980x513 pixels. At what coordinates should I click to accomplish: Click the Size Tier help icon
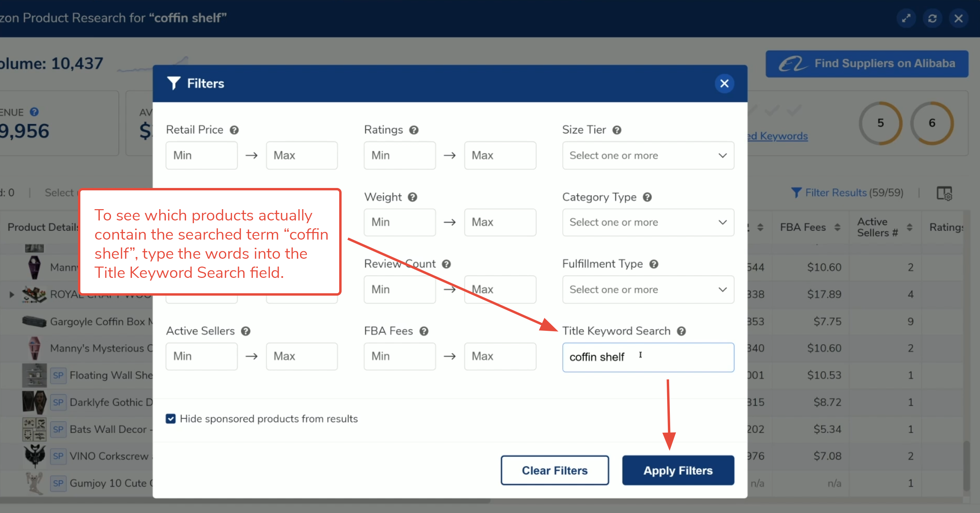[617, 130]
